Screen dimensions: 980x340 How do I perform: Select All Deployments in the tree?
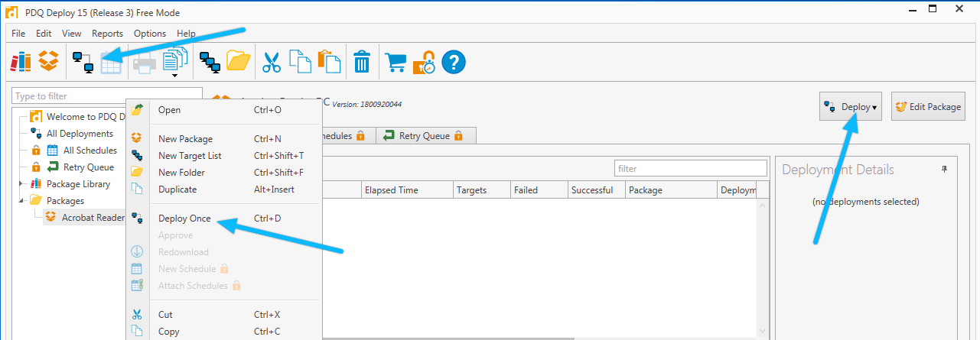point(80,134)
